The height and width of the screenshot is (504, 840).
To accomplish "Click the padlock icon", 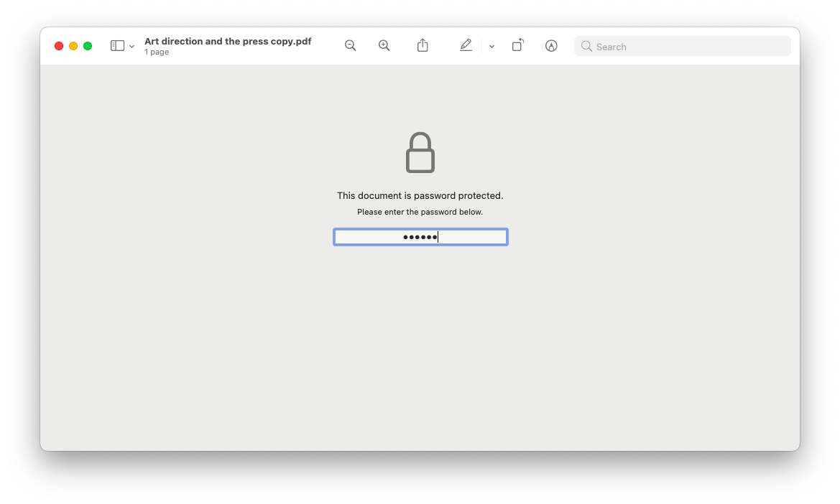I will point(420,152).
